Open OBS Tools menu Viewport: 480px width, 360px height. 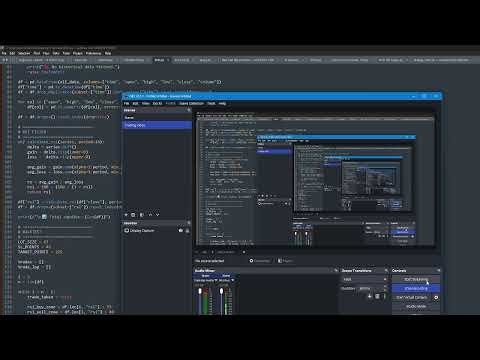211,103
